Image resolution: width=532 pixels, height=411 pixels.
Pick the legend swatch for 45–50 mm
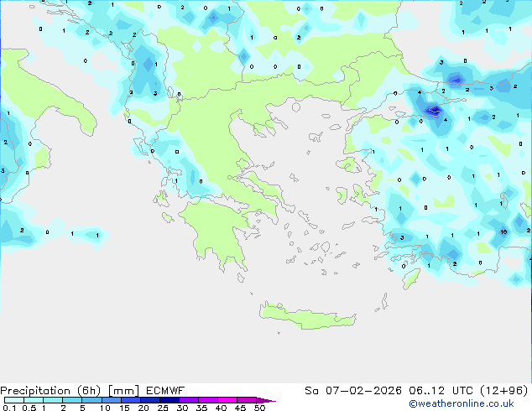pos(247,400)
